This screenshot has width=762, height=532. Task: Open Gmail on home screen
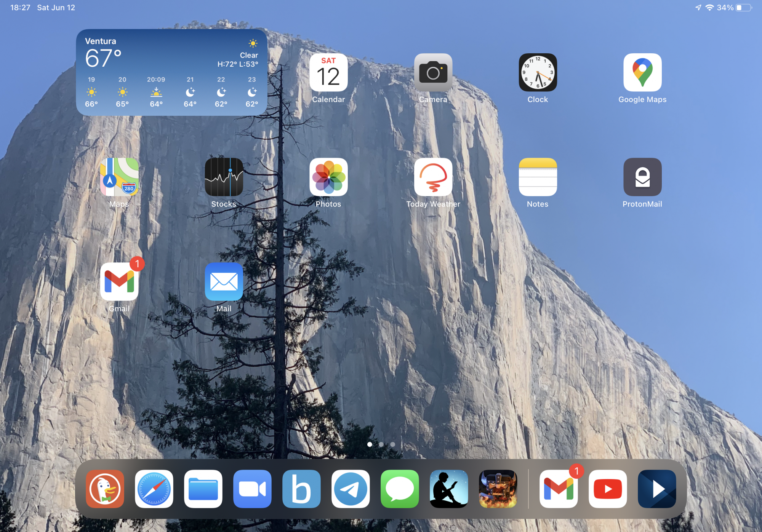[x=119, y=282]
